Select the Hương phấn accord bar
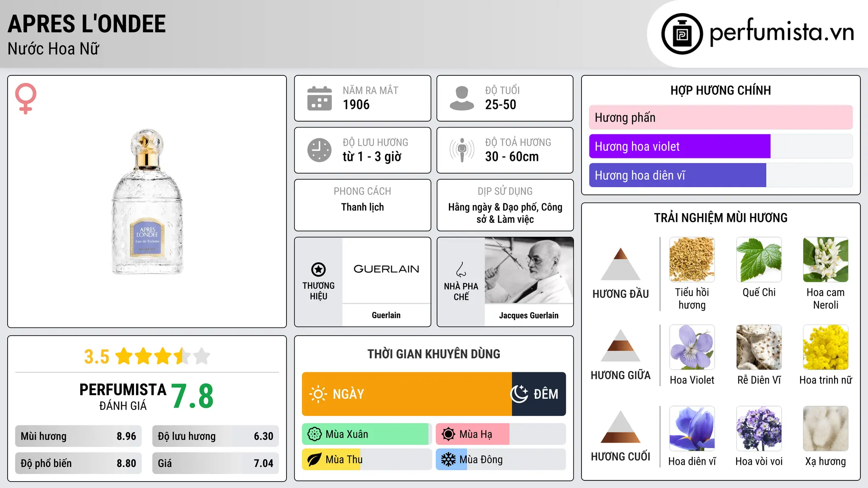The image size is (868, 488). [721, 117]
